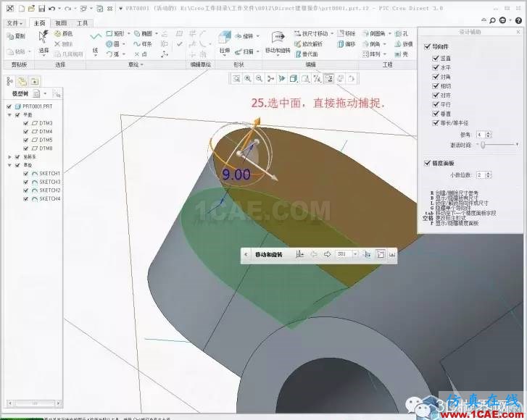Open a file via the folder icon
The height and width of the screenshot is (420, 527).
click(31, 9)
